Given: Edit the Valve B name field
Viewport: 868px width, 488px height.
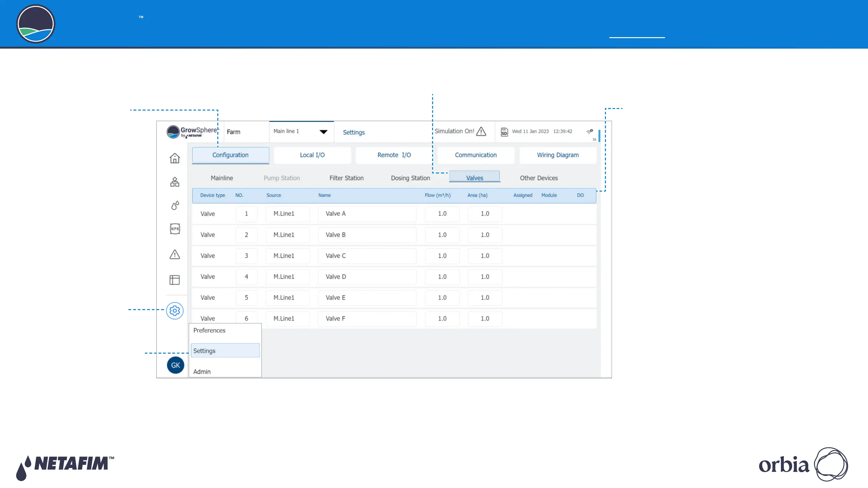Looking at the screenshot, I should click(367, 235).
